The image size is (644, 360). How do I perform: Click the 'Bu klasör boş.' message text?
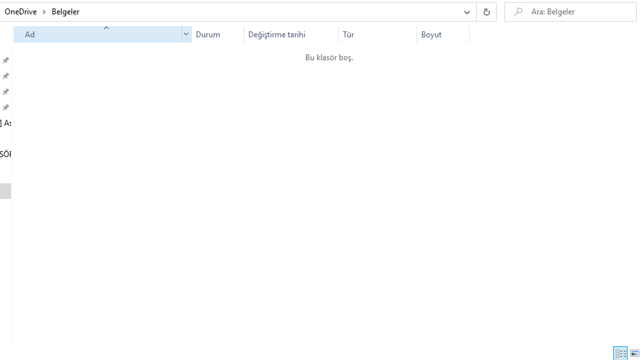pos(329,58)
